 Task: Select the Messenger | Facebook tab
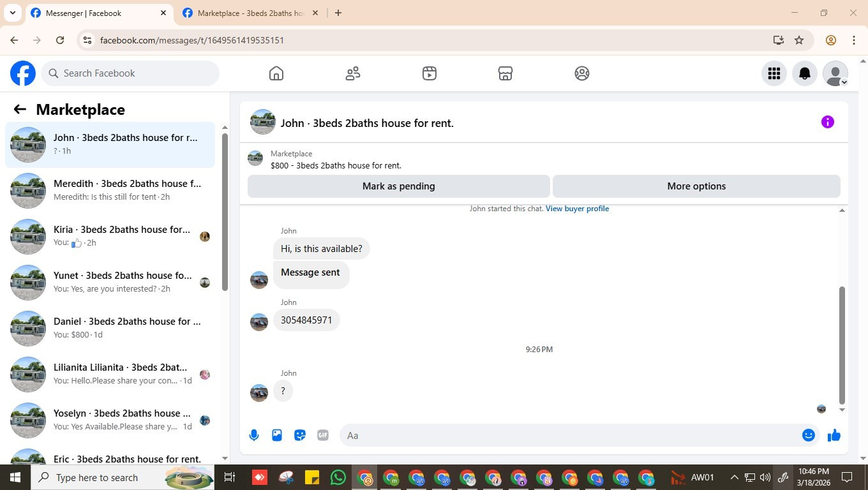[x=99, y=13]
